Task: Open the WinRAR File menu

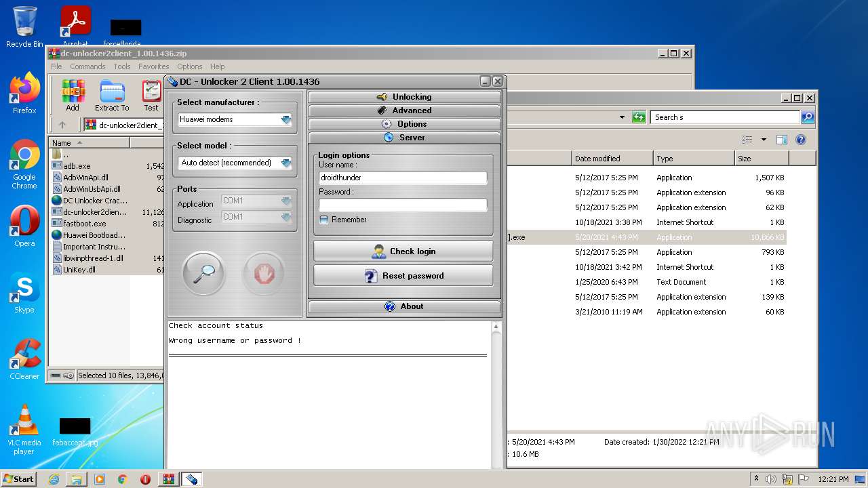Action: 56,66
